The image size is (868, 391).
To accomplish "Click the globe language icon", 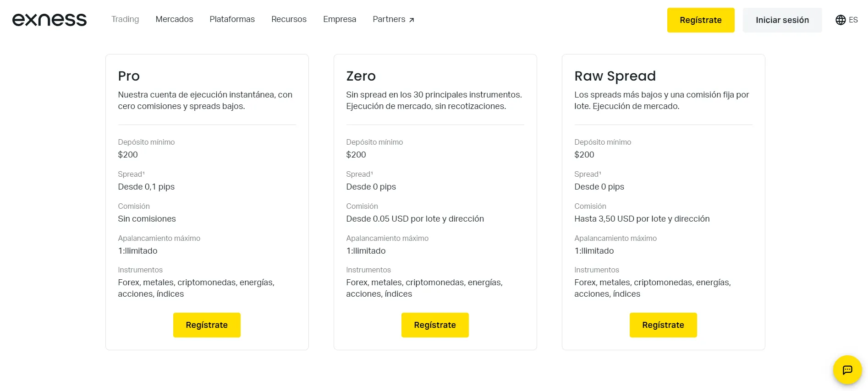I will (841, 20).
